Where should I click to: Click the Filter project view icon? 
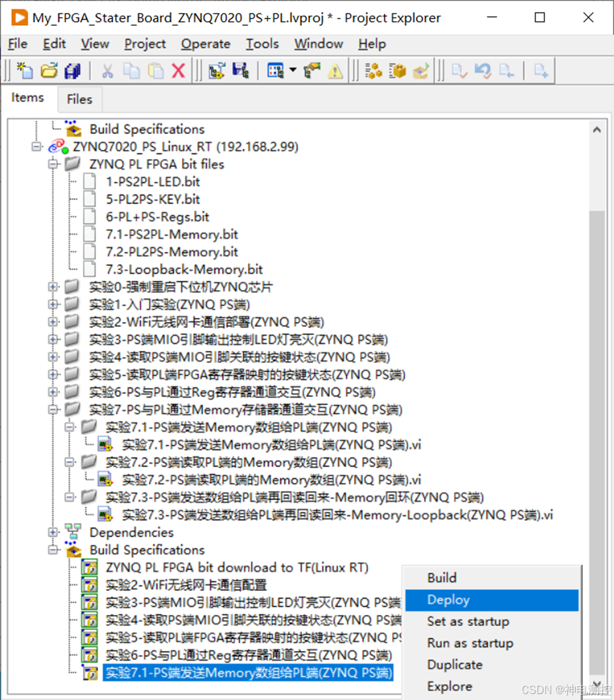(x=275, y=71)
